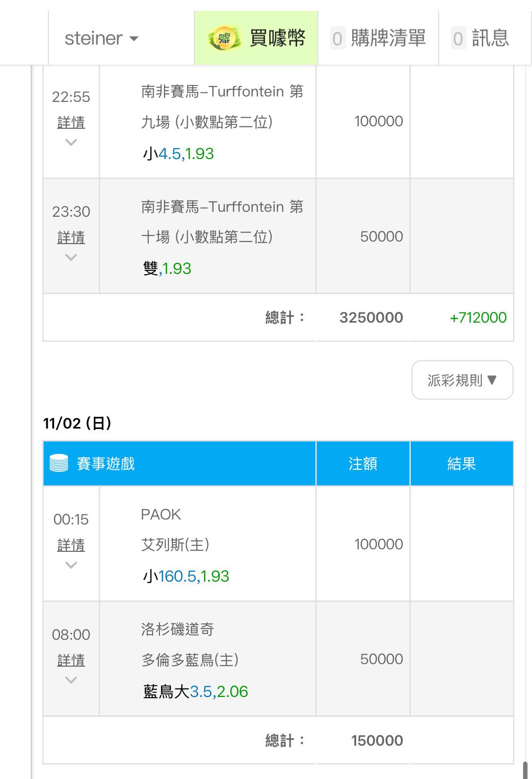Click the 訊息 count badge

pos(458,39)
